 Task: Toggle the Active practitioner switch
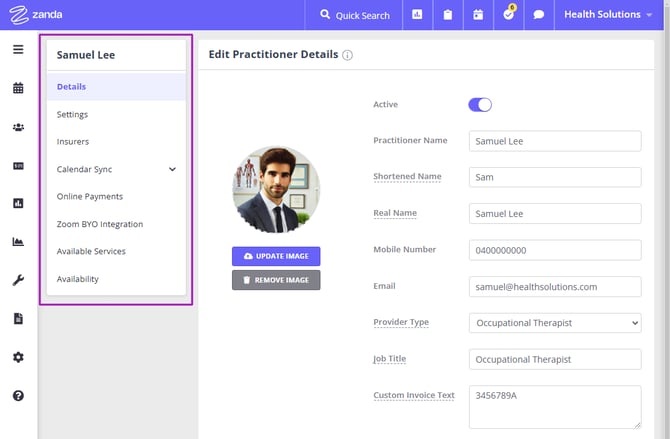click(x=480, y=105)
